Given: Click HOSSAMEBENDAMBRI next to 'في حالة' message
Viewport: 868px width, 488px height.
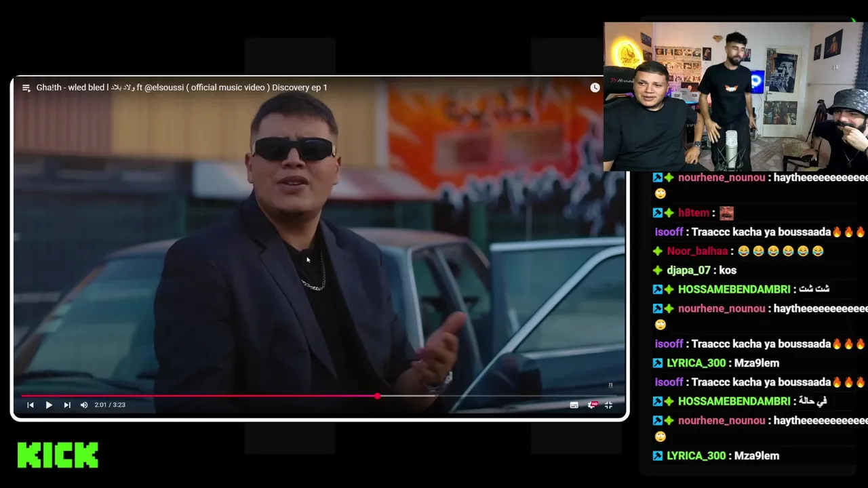Looking at the screenshot, I should point(734,401).
